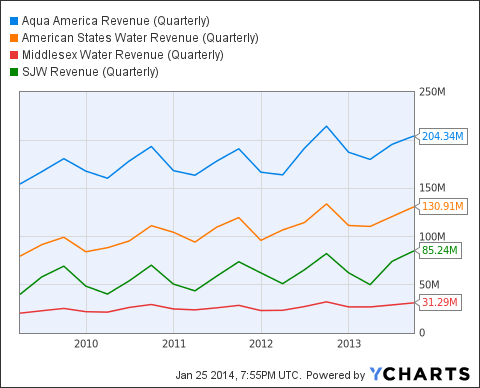Click the green SJW legend swatch
Viewport: 480px width, 388px height.
[x=14, y=72]
